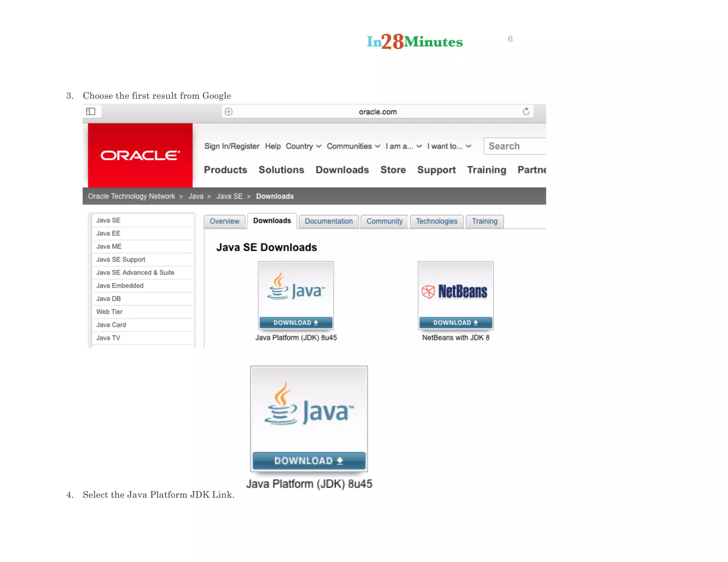Switch to the Community tab
728x562 pixels.
384,221
